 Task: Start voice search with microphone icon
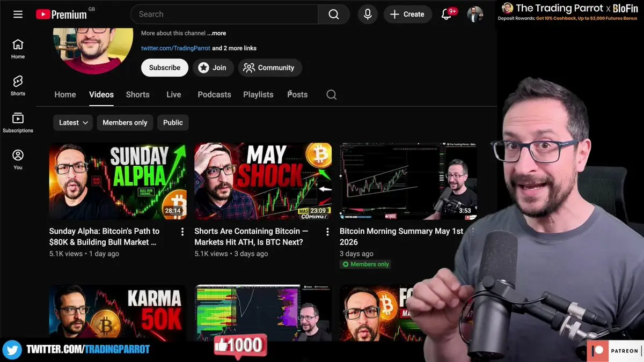pos(368,14)
